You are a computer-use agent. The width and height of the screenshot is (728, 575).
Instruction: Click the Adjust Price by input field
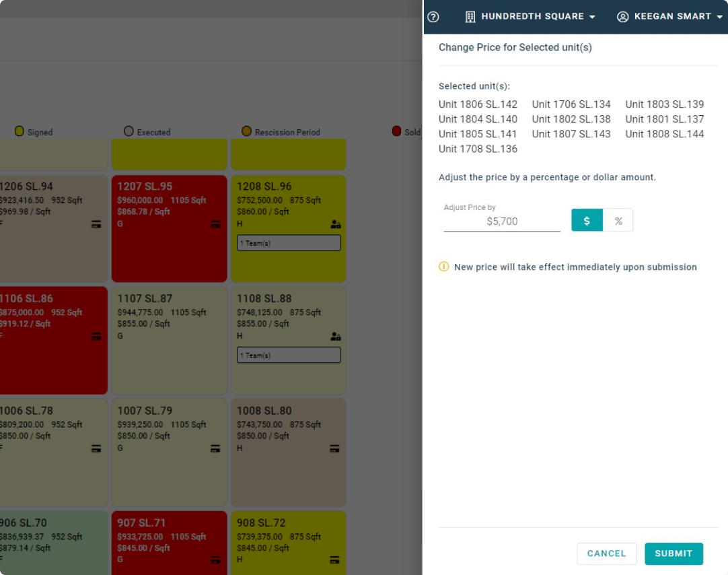click(x=502, y=221)
